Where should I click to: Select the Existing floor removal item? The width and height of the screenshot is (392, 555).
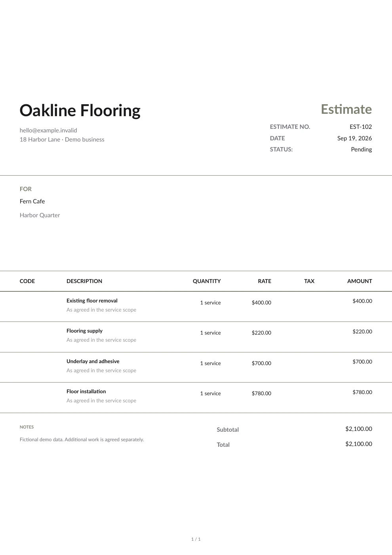tap(92, 301)
